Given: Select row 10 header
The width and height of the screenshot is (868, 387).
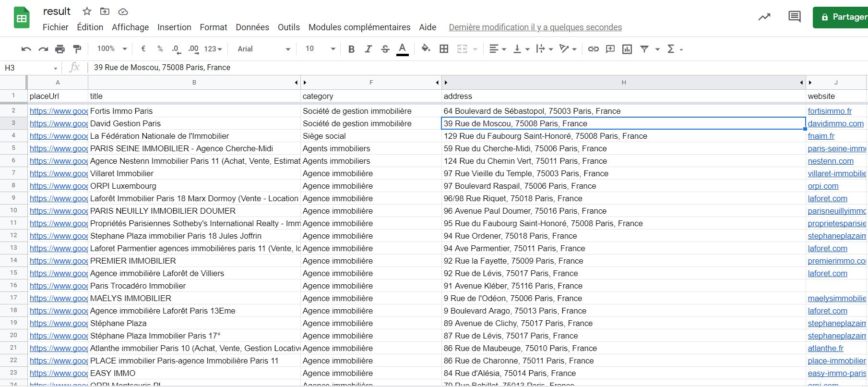Looking at the screenshot, I should (x=13, y=211).
